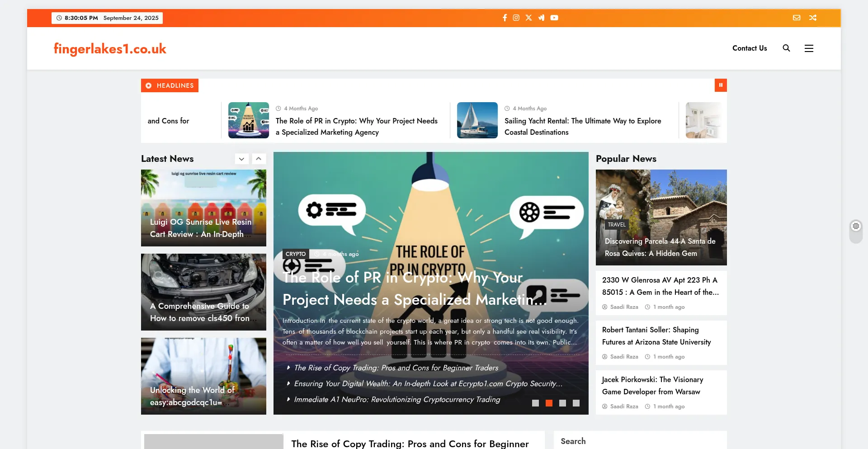Open the hamburger menu icon
This screenshot has height=449, width=868.
click(x=809, y=48)
